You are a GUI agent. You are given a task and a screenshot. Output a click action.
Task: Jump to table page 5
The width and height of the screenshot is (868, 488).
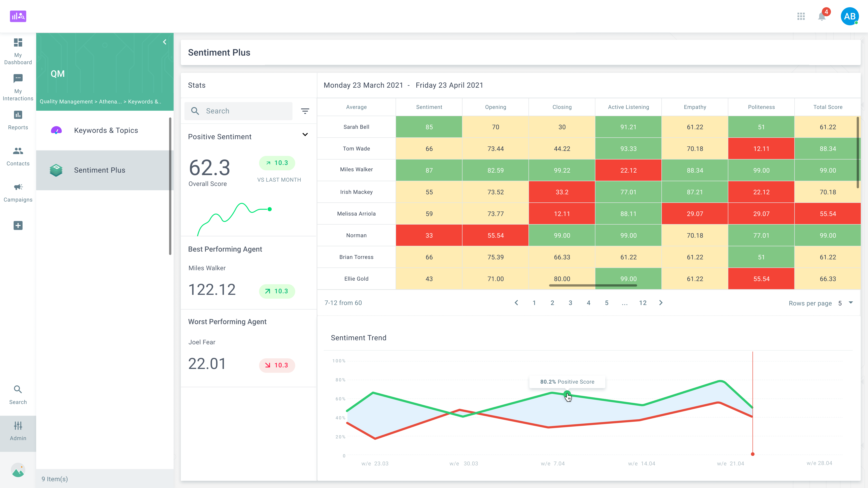pyautogui.click(x=606, y=303)
